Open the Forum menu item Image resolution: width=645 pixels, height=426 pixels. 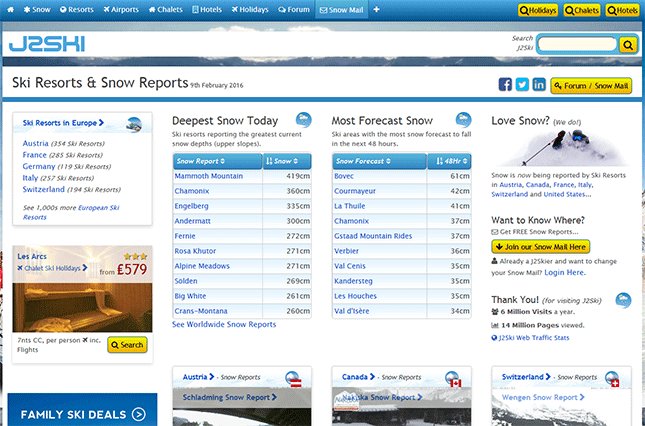(294, 9)
